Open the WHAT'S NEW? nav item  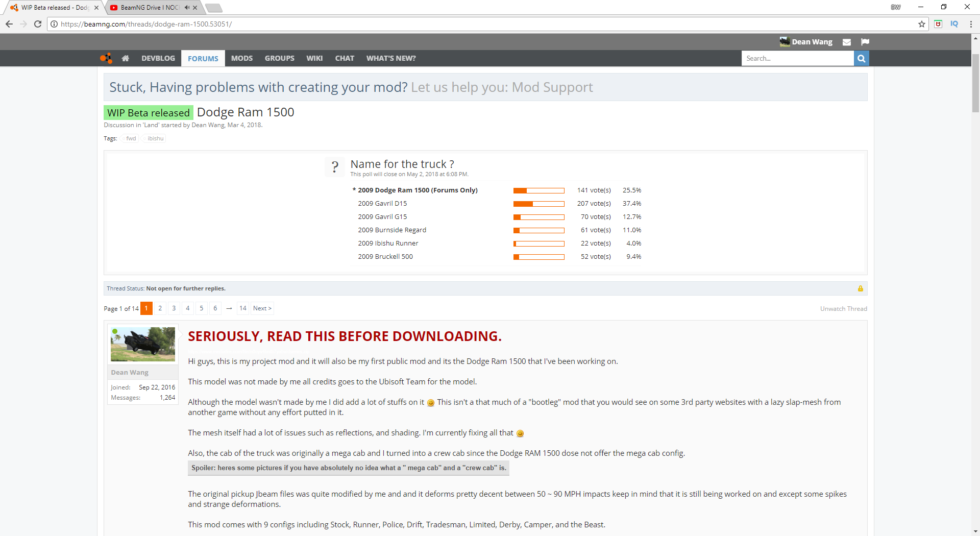391,58
